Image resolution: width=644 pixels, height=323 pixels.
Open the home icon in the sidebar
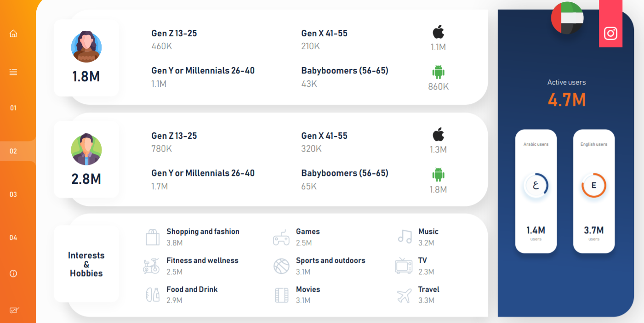tap(13, 34)
